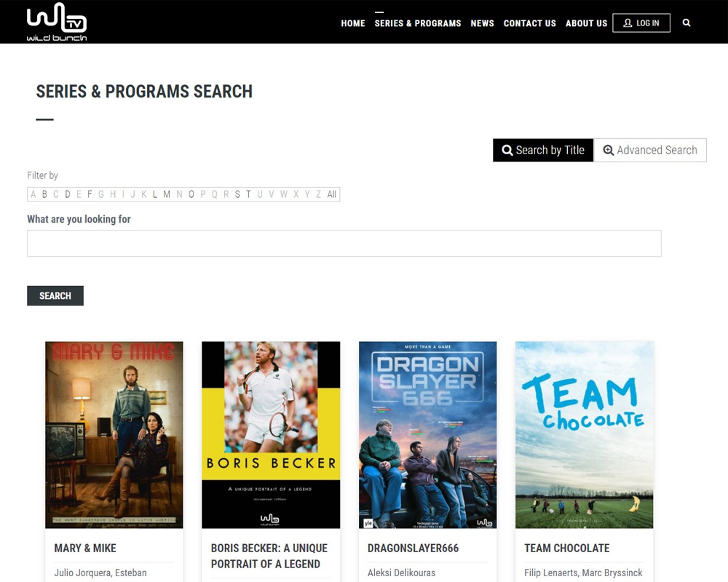The width and height of the screenshot is (728, 582).
Task: Open the HOME menu item
Action: click(353, 23)
